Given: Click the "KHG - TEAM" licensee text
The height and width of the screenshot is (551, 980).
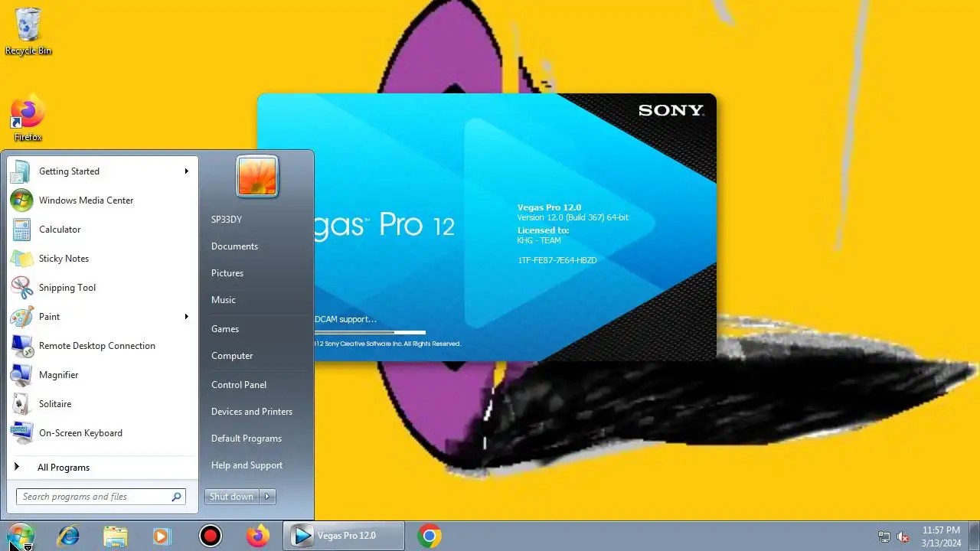Looking at the screenshot, I should tap(539, 241).
